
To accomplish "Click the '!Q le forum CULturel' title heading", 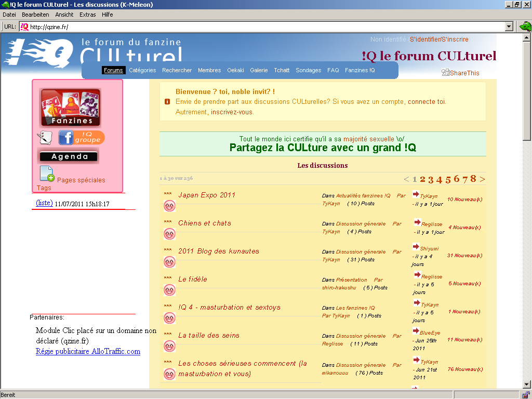I will [x=429, y=56].
